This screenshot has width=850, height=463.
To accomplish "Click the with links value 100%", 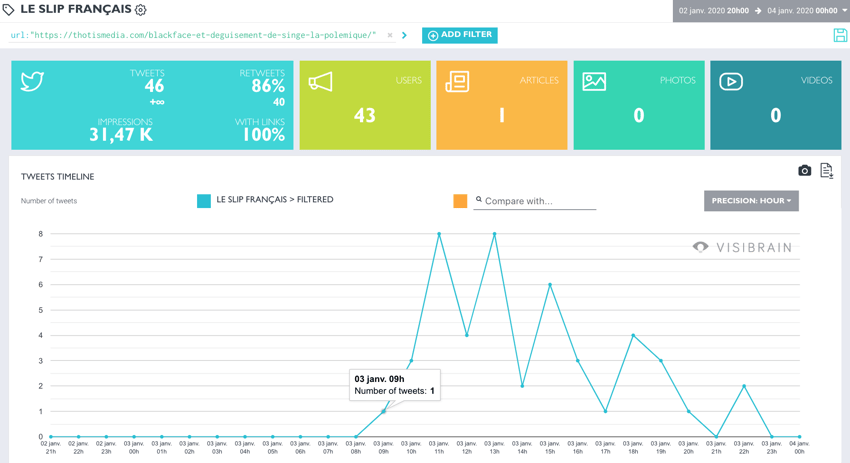I will 263,134.
